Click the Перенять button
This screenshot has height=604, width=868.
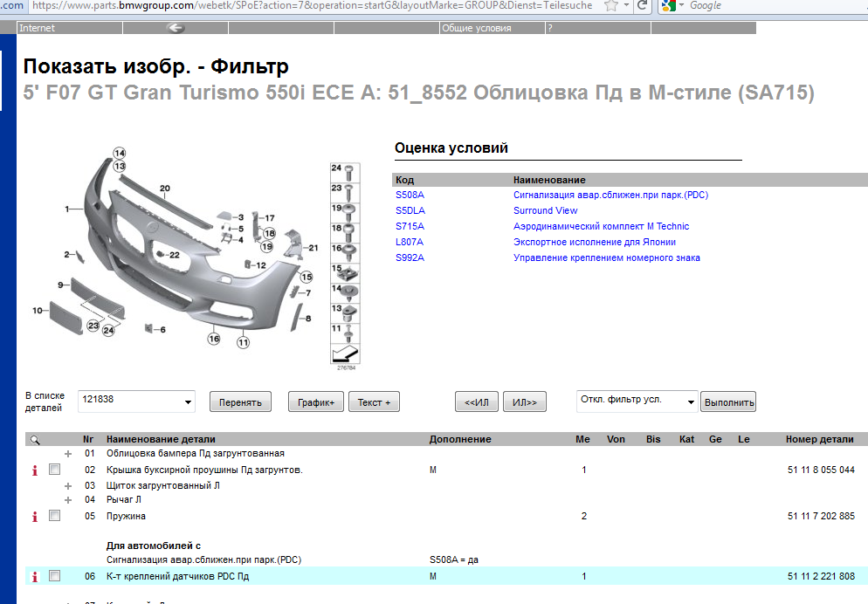pos(240,402)
